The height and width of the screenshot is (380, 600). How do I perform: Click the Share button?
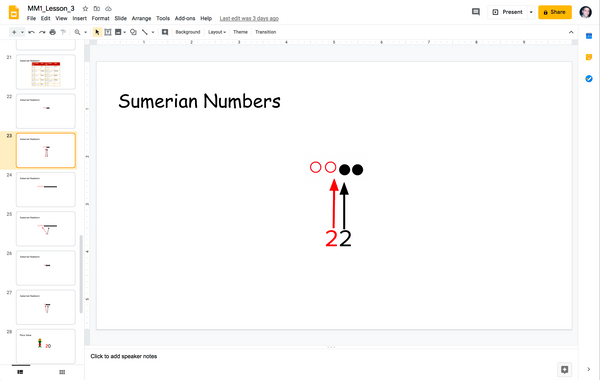pyautogui.click(x=555, y=12)
